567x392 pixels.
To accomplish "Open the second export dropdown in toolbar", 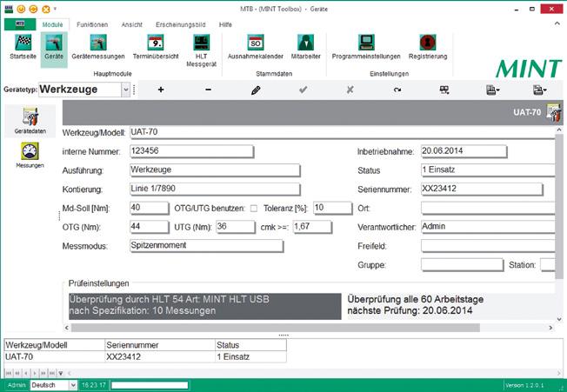I will 539,90.
